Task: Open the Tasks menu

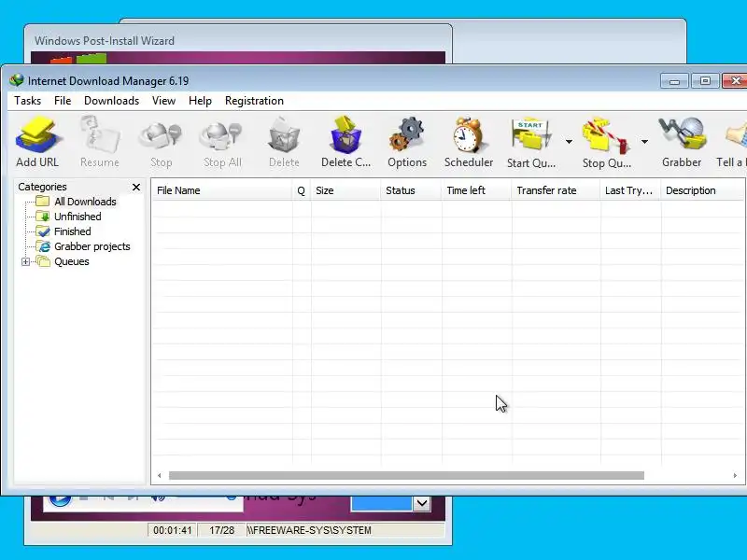Action: (x=28, y=101)
